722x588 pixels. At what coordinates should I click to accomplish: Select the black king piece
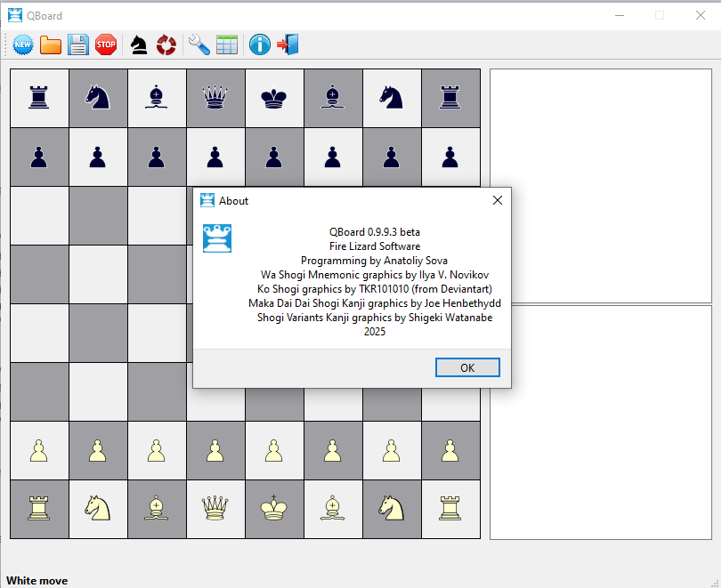274,98
